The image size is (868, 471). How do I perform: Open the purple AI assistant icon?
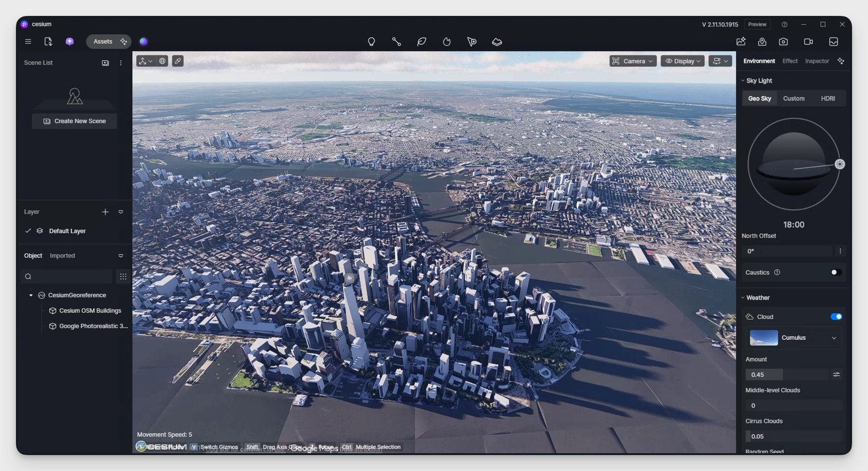[69, 42]
